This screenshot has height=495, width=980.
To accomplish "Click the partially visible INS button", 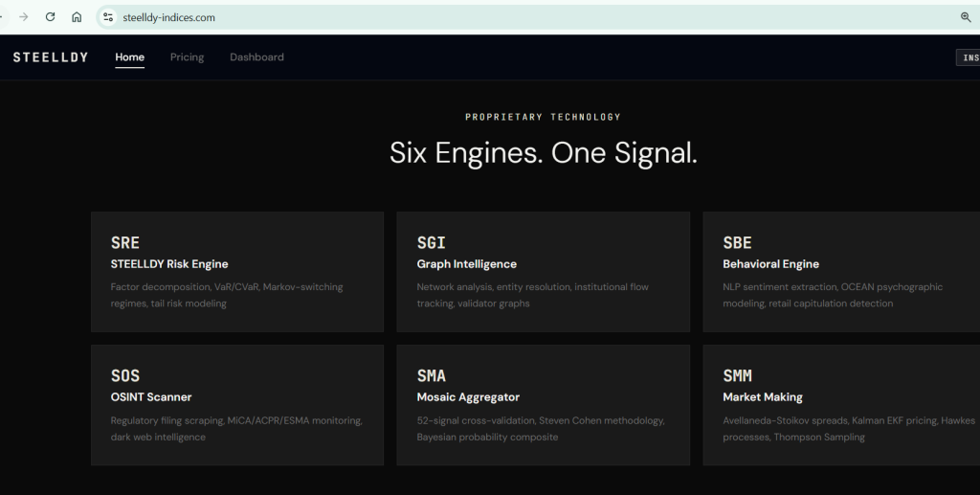I will pyautogui.click(x=969, y=57).
